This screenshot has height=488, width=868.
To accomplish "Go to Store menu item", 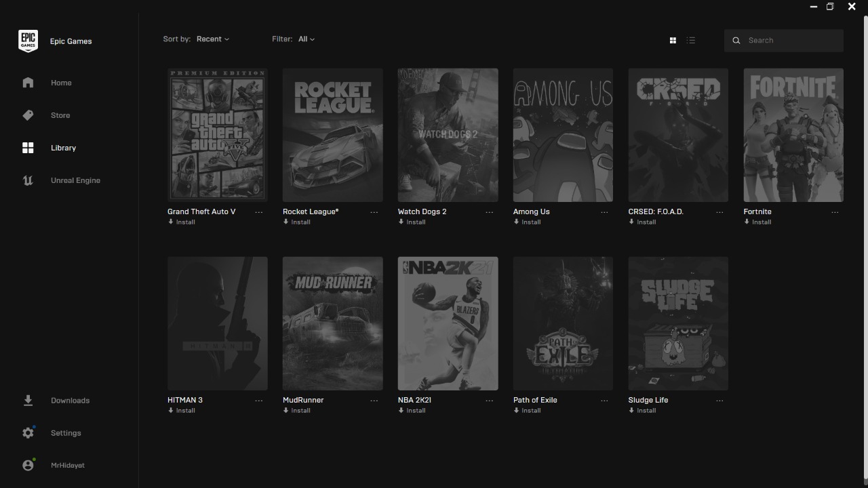I will (60, 115).
